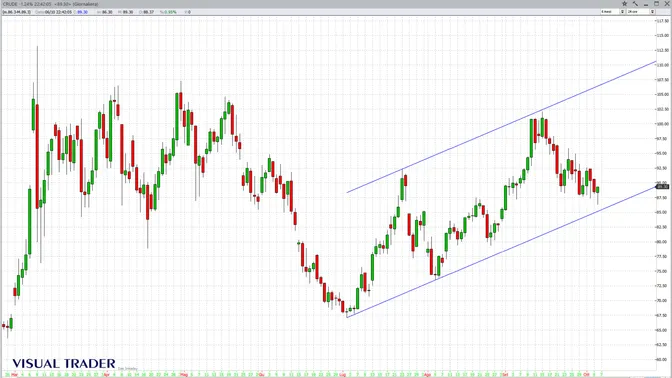672x378 pixels.
Task: Click the 100.00 price axis label
Action: pos(662,124)
